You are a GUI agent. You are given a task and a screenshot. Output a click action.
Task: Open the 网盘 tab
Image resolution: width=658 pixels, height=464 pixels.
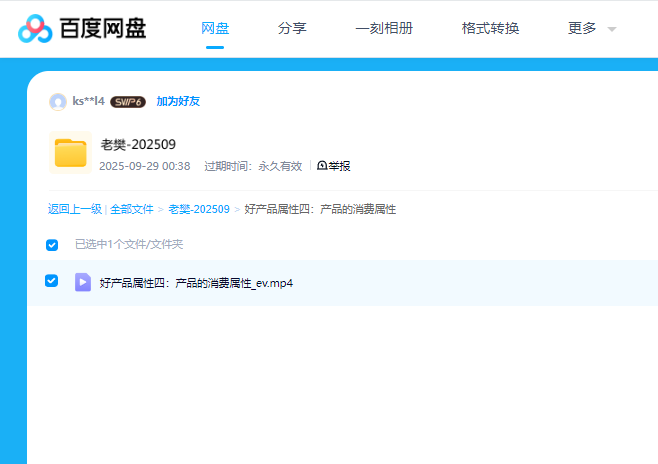point(215,28)
